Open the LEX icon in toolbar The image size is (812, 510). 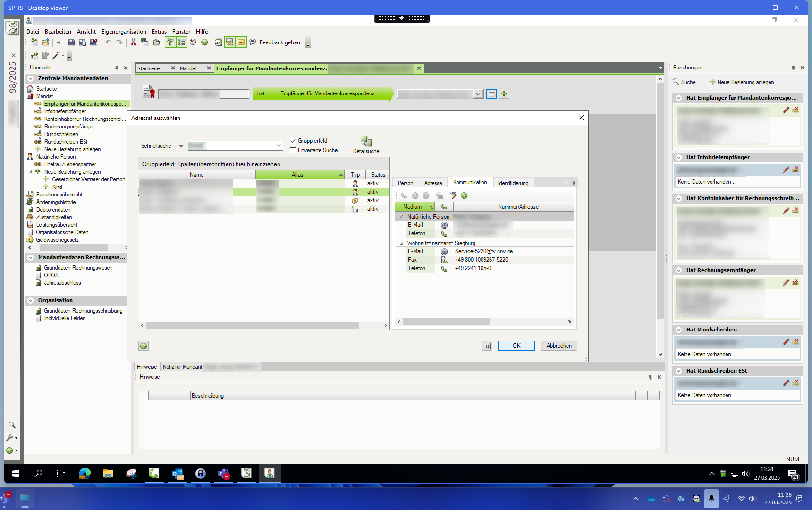point(218,42)
